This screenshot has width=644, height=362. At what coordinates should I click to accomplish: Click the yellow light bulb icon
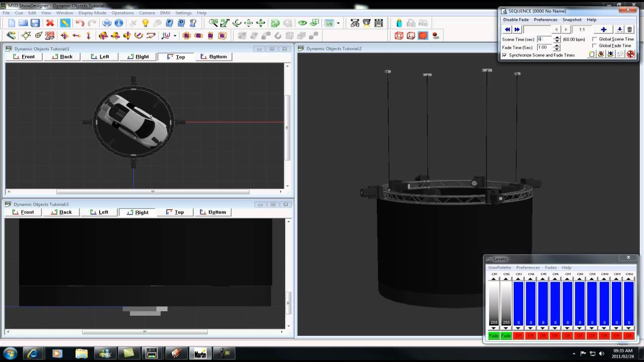(145, 23)
